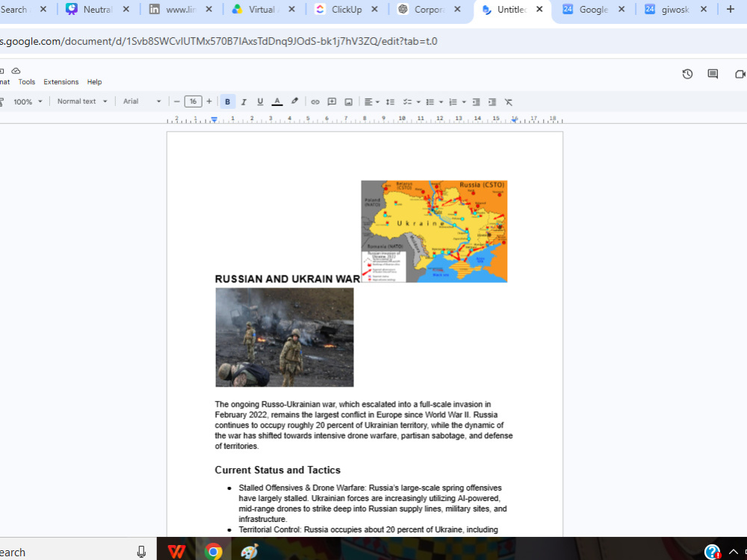Open line and paragraph spacing
The width and height of the screenshot is (747, 560).
pos(390,102)
